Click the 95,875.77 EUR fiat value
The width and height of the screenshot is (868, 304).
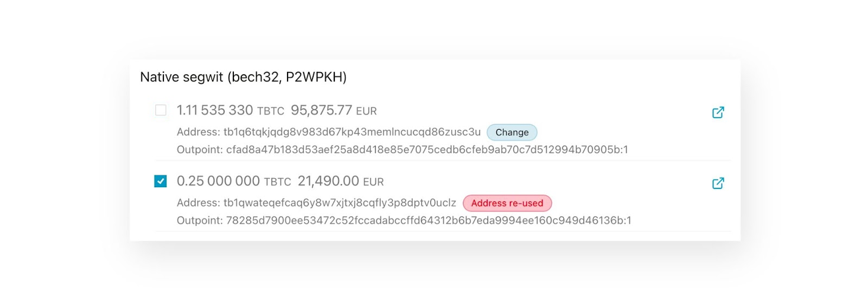[334, 111]
